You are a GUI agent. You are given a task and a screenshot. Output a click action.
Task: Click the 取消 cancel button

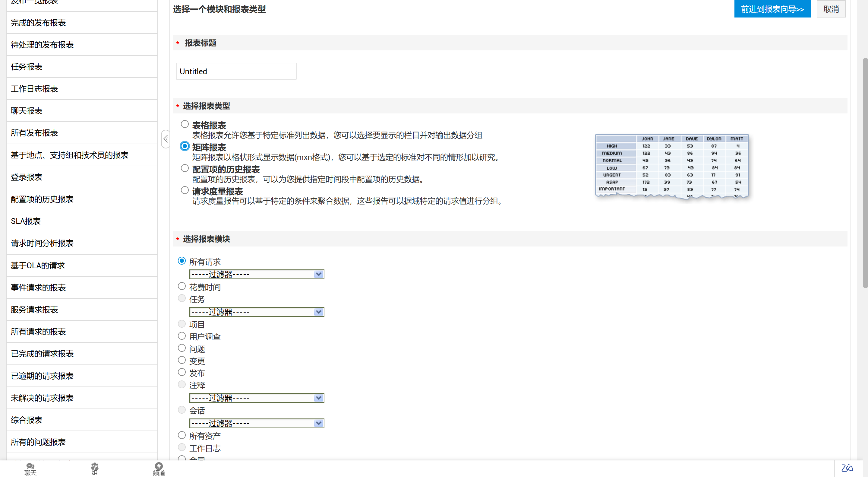831,9
